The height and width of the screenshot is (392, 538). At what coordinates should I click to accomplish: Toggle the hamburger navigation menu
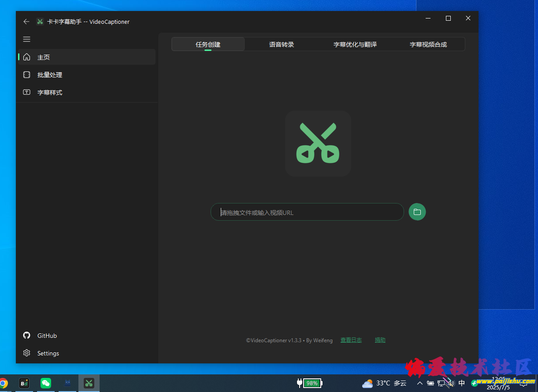(27, 39)
